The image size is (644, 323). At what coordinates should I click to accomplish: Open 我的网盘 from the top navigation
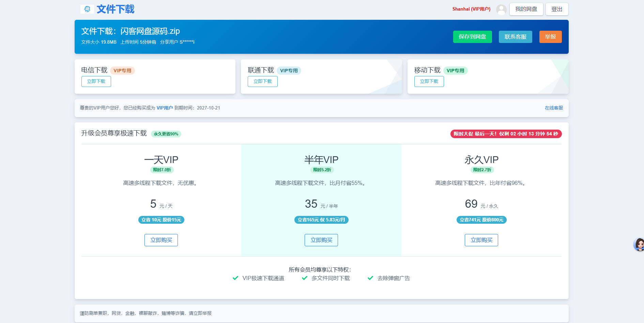(526, 9)
